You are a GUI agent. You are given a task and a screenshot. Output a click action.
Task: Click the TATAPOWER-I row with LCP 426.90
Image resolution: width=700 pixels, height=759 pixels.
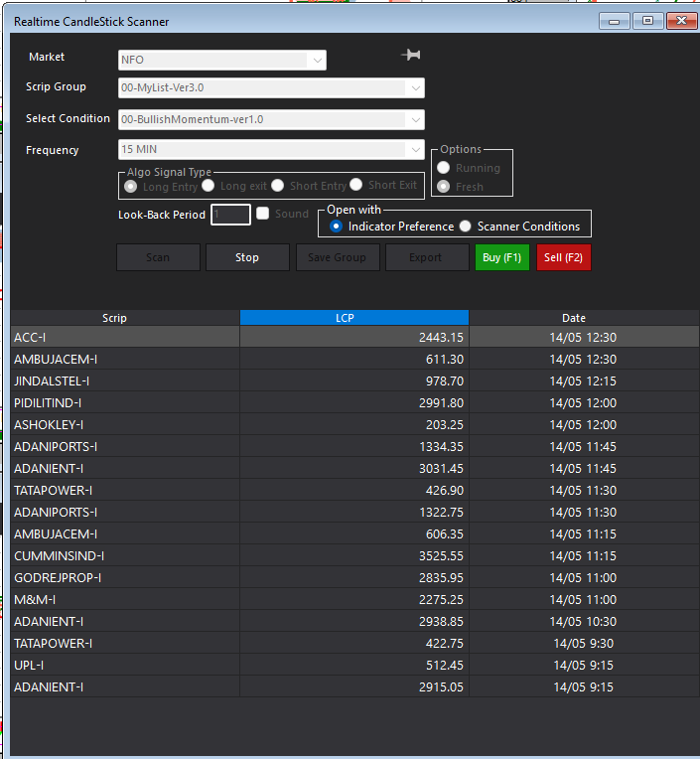355,491
